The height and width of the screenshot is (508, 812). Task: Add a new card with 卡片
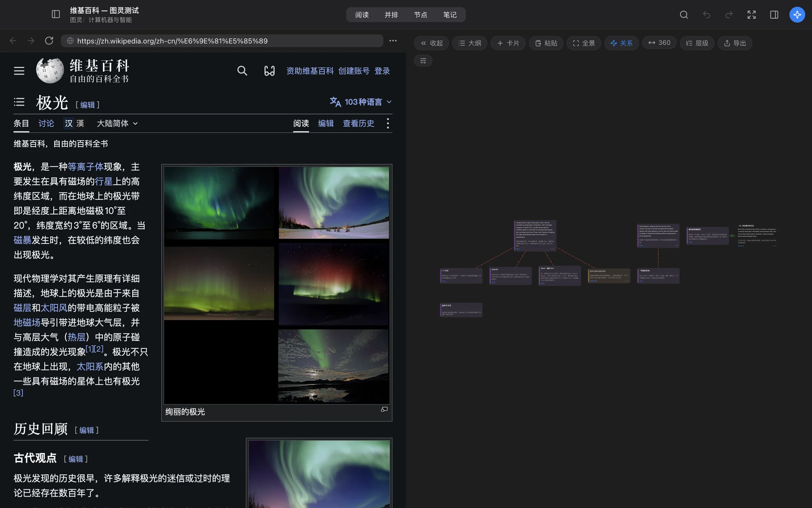click(x=508, y=43)
